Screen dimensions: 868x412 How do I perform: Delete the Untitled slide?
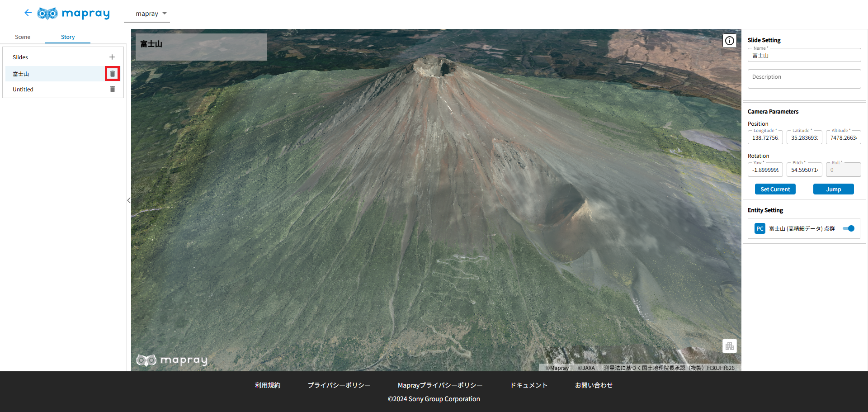click(113, 90)
